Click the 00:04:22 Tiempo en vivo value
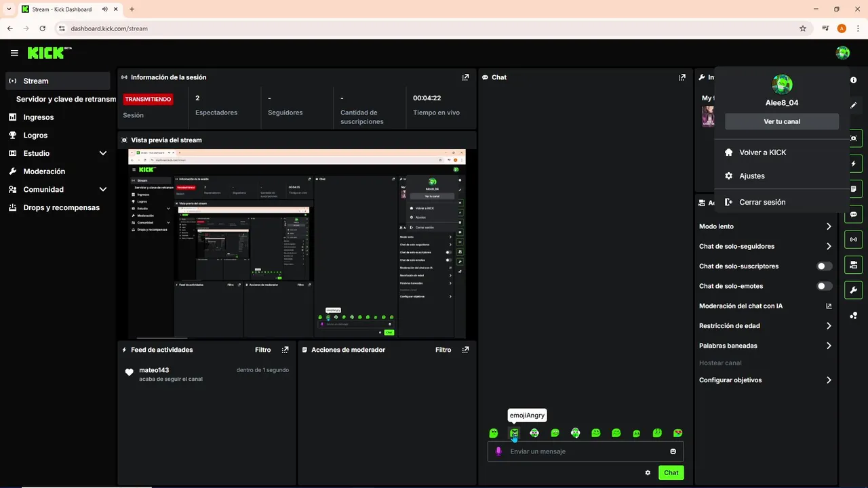The height and width of the screenshot is (488, 868). pos(427,98)
